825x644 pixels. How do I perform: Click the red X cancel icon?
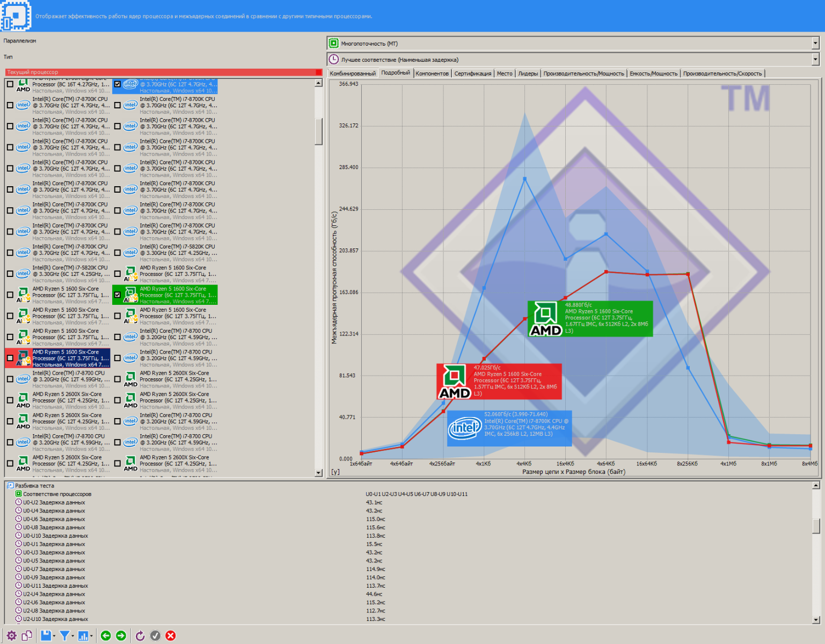point(171,635)
